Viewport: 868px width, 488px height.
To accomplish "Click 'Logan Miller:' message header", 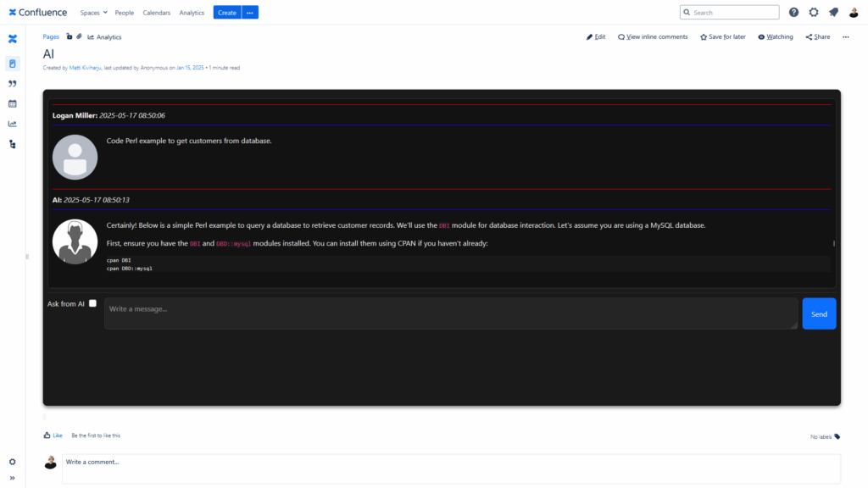I will click(75, 115).
